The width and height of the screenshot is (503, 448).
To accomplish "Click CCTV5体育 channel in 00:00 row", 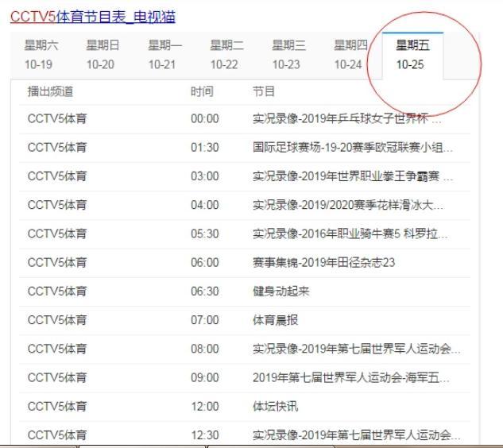I will (57, 118).
